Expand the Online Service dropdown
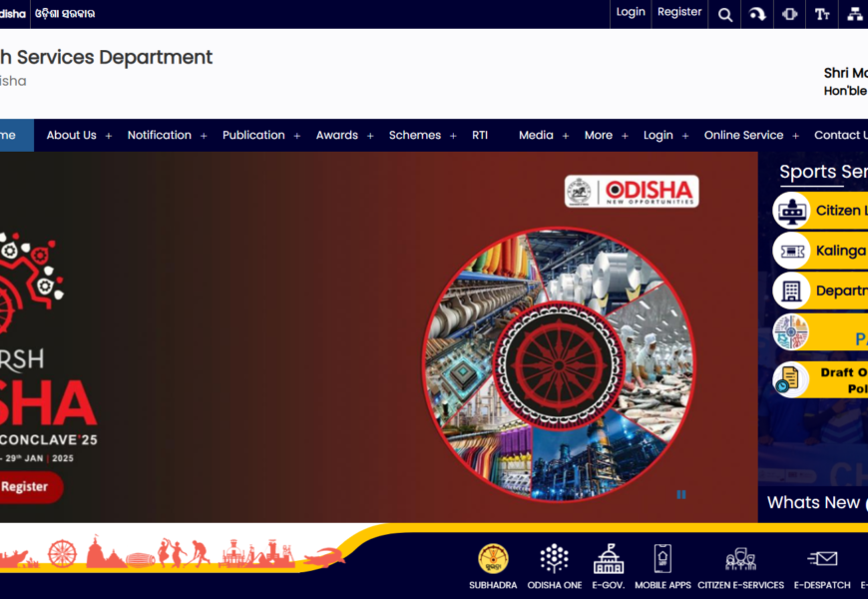This screenshot has height=599, width=868. click(x=750, y=135)
